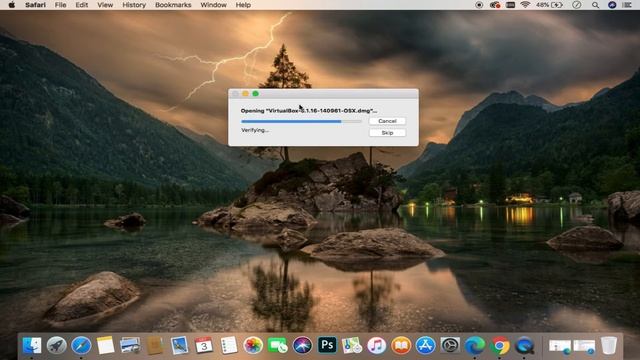This screenshot has width=640, height=360.
Task: Open Reminders from the Dock
Action: 229,345
